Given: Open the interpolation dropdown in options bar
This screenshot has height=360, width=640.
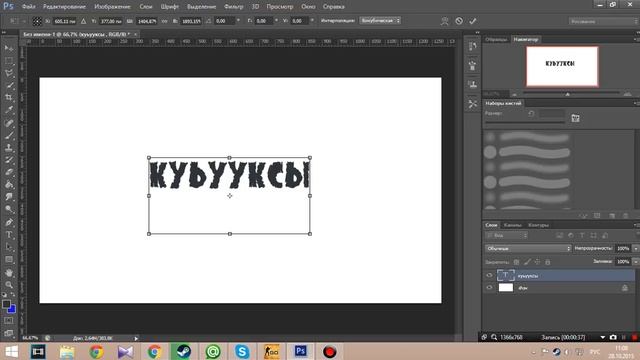Looking at the screenshot, I should pos(380,20).
